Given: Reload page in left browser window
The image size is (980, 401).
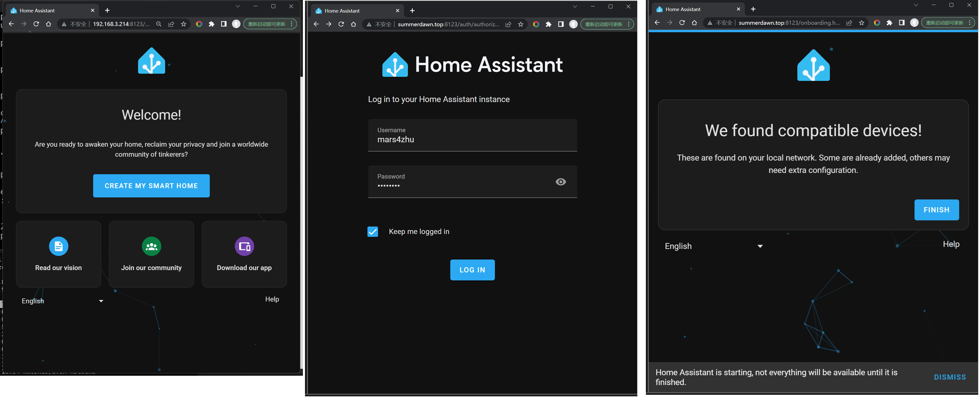Looking at the screenshot, I should click(x=36, y=24).
